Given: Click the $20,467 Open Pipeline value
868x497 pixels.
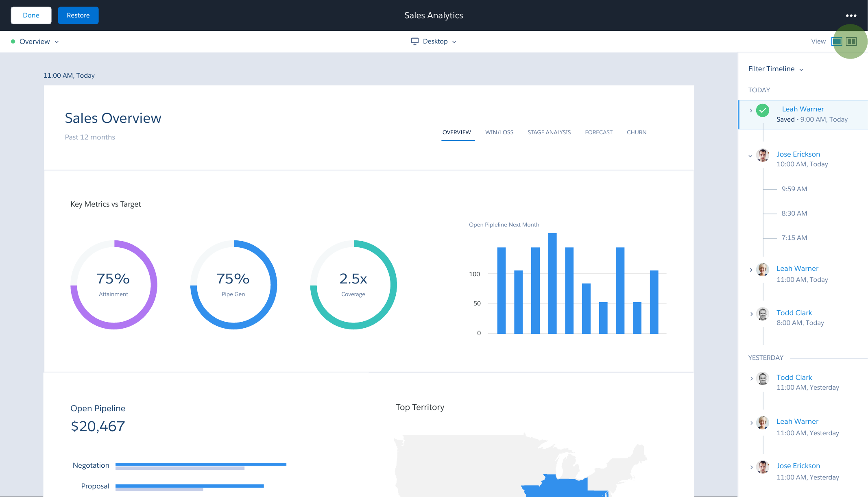Looking at the screenshot, I should pos(98,426).
